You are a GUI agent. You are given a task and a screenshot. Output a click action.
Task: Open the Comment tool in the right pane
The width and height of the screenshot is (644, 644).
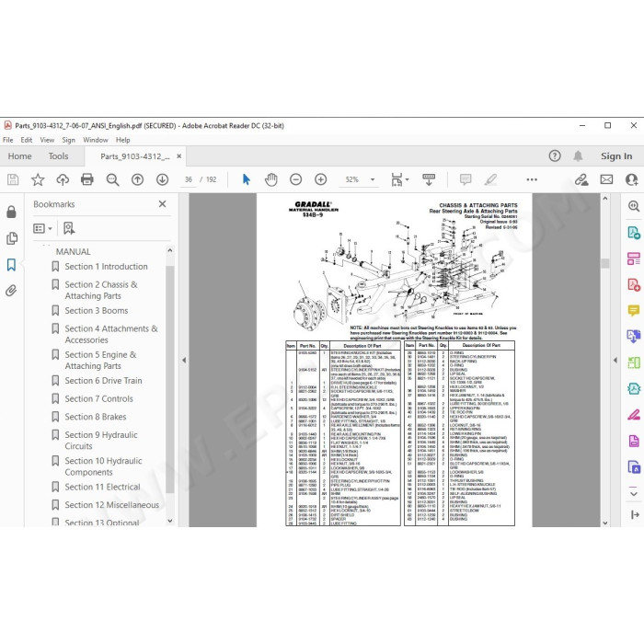[634, 311]
